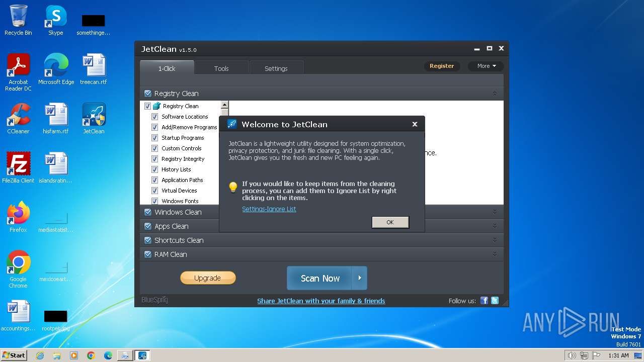Viewport: 644px width, 362px height.
Task: Toggle History Lists checkbox
Action: click(x=155, y=169)
